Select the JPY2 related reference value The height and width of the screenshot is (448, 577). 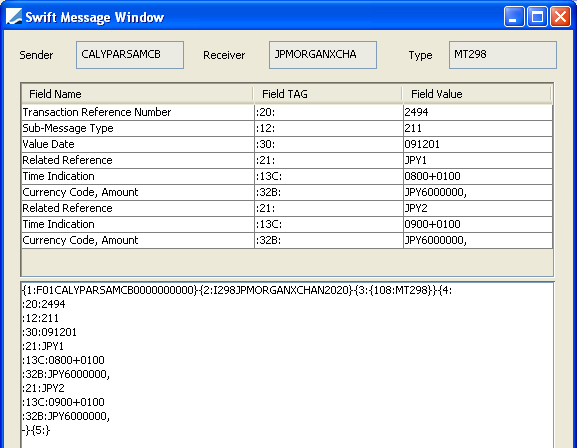point(478,208)
